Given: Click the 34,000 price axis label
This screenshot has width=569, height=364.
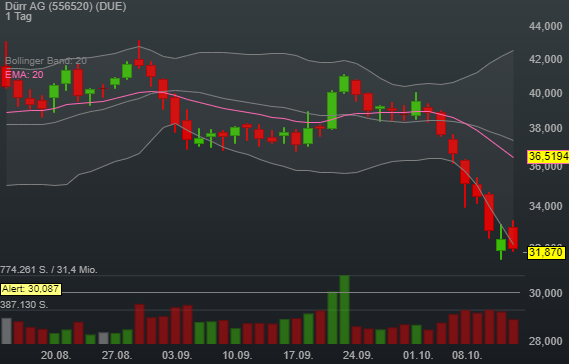Looking at the screenshot, I should tap(545, 206).
